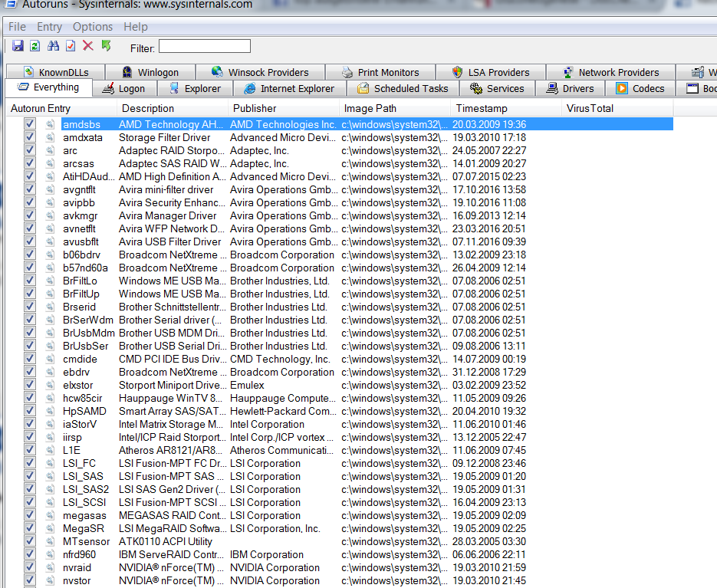Sort by the VirusTotal column header
This screenshot has width=717, height=588.
pyautogui.click(x=617, y=108)
